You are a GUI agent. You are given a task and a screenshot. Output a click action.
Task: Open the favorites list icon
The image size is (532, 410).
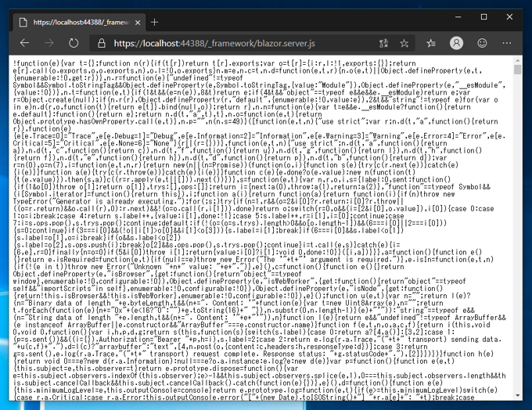pyautogui.click(x=431, y=43)
